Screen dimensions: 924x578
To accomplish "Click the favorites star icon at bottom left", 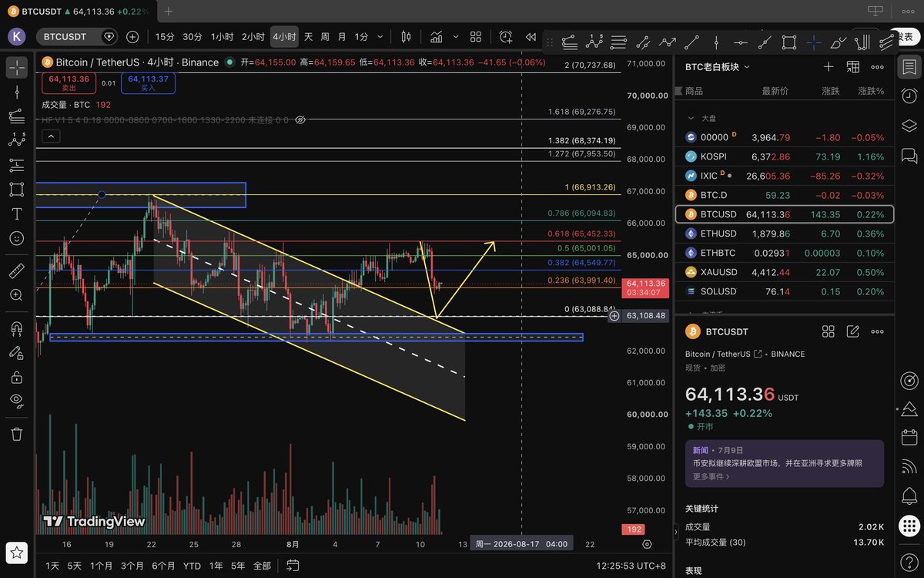I will point(17,552).
